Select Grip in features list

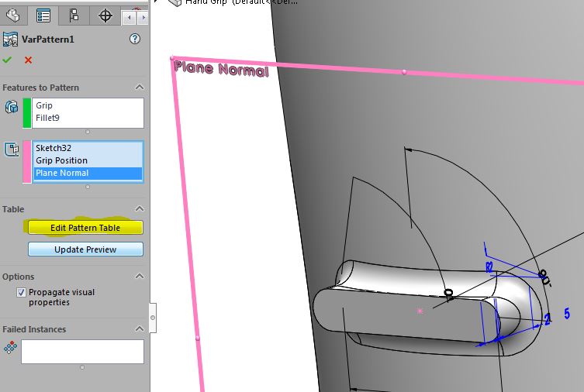tap(44, 105)
